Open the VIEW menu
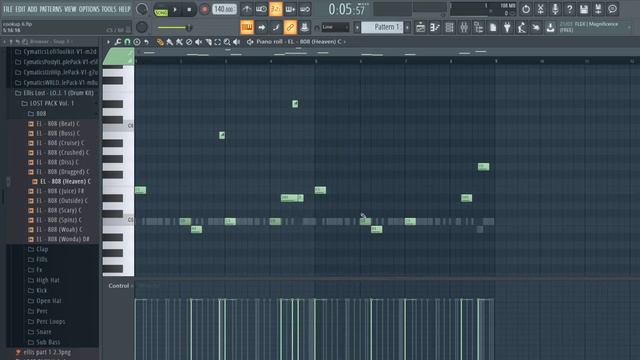Image resolution: width=640 pixels, height=360 pixels. (x=70, y=9)
